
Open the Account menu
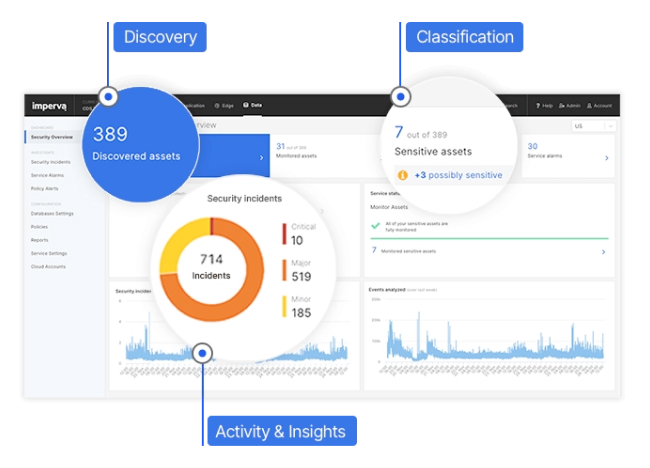point(599,106)
